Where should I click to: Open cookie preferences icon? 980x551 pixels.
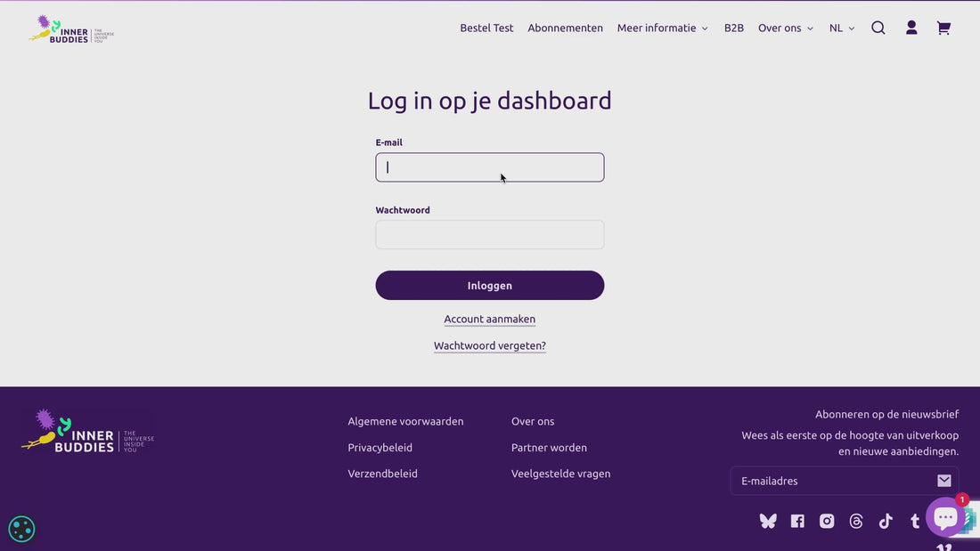tap(21, 529)
